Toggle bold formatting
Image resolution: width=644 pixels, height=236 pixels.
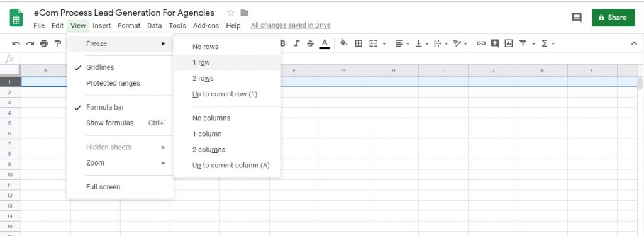282,43
